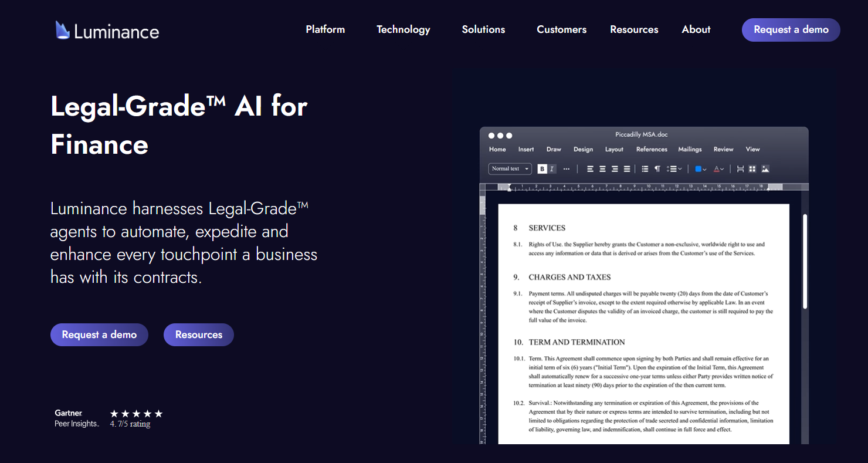Open the Mailings tab
Image resolution: width=868 pixels, height=463 pixels.
(690, 149)
